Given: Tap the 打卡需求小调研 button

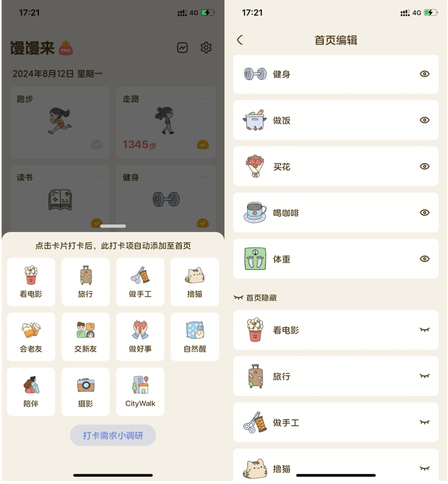Looking at the screenshot, I should [x=113, y=435].
